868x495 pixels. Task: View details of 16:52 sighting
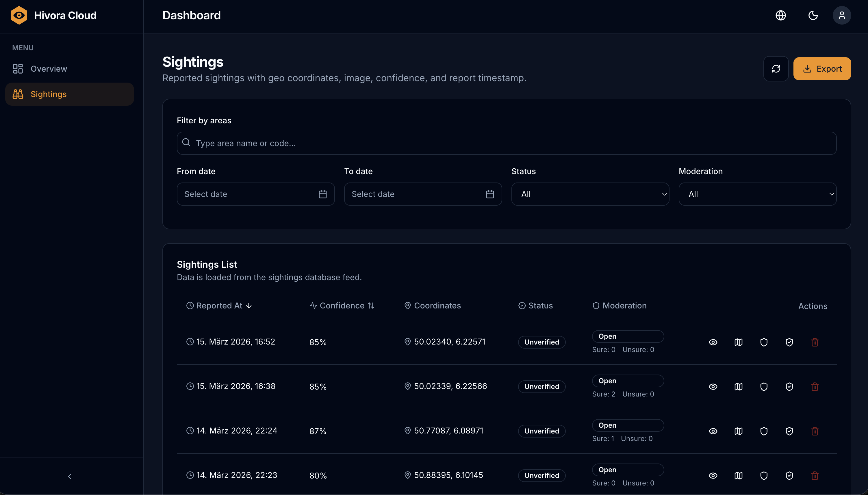[x=713, y=342]
